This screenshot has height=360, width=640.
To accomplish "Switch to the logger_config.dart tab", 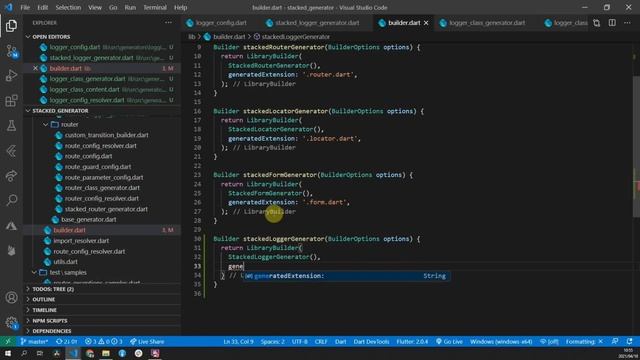I will [221, 23].
